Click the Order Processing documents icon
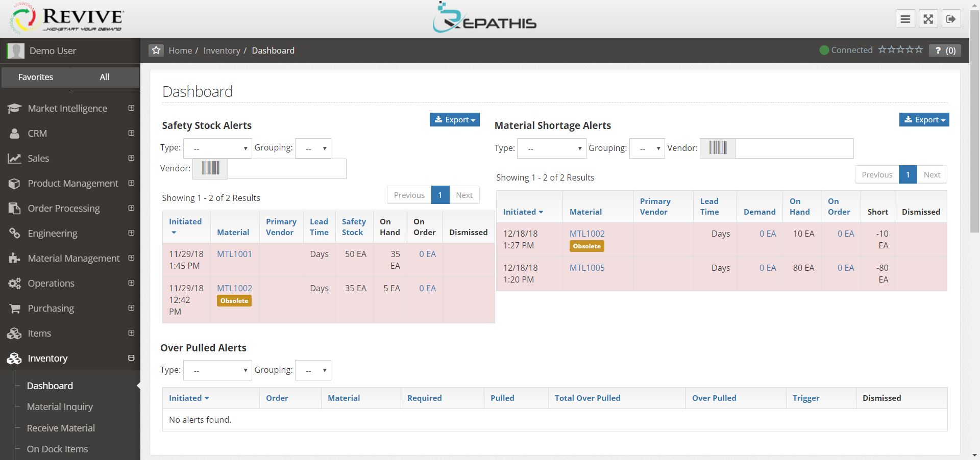Image resolution: width=980 pixels, height=460 pixels. [x=14, y=208]
